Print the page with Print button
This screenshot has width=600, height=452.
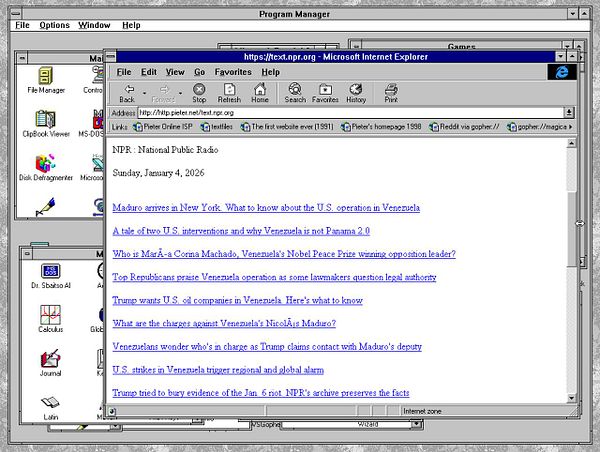point(391,93)
